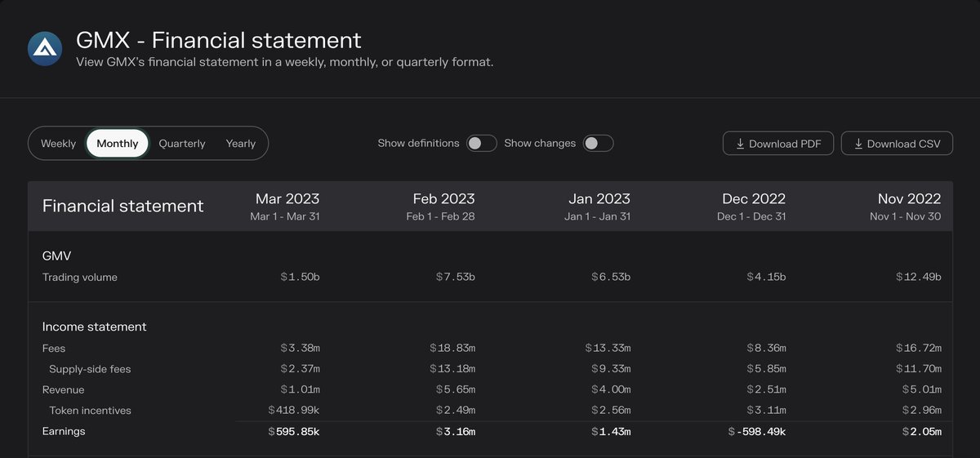The width and height of the screenshot is (980, 458).
Task: Click the Trading volume row label
Action: [80, 278]
